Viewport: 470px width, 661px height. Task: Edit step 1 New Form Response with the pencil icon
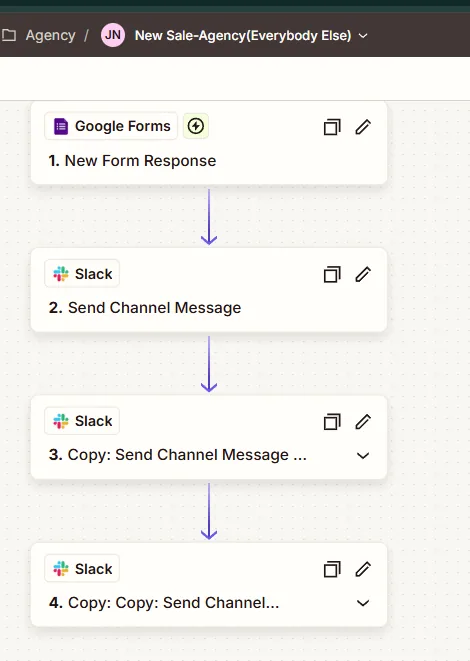(x=363, y=126)
